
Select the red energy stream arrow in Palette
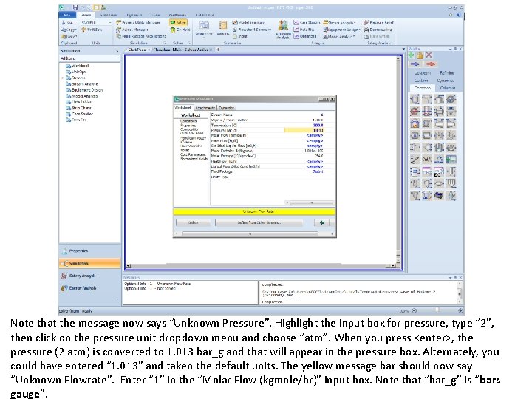(431, 64)
